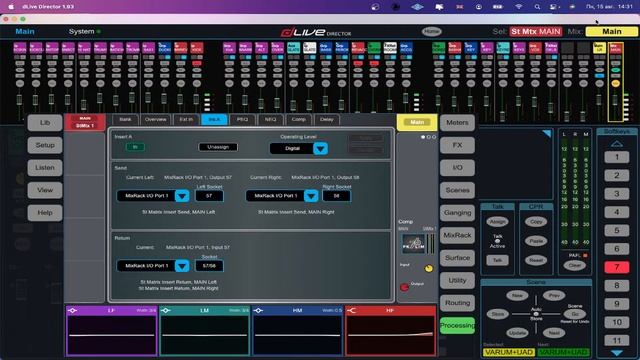Switch to the Bank tab
Screen dimensions: 640x360
click(125, 119)
